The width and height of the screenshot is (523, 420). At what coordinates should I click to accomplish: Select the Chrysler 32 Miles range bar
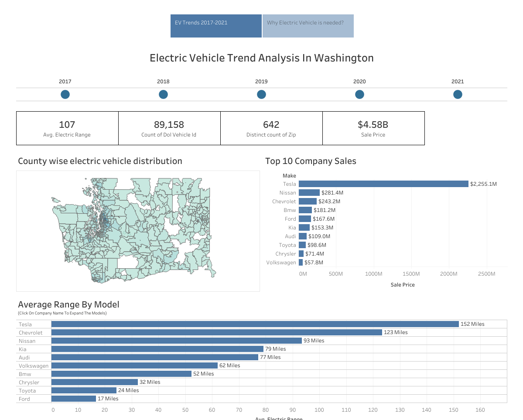click(x=94, y=382)
